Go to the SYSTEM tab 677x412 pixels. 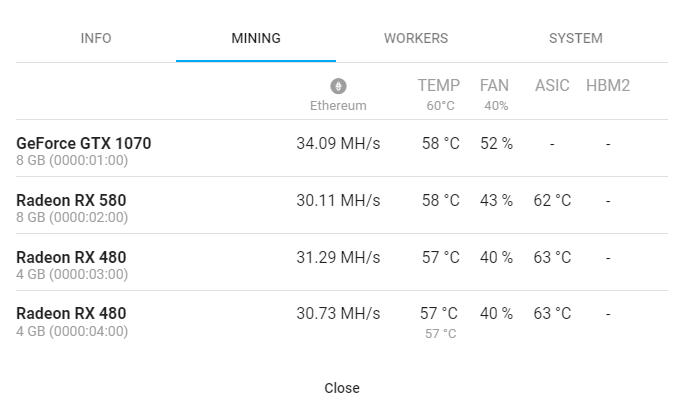pyautogui.click(x=576, y=38)
